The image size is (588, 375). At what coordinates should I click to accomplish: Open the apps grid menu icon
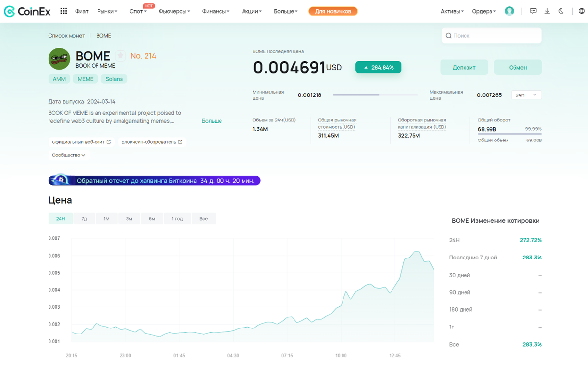pos(64,11)
